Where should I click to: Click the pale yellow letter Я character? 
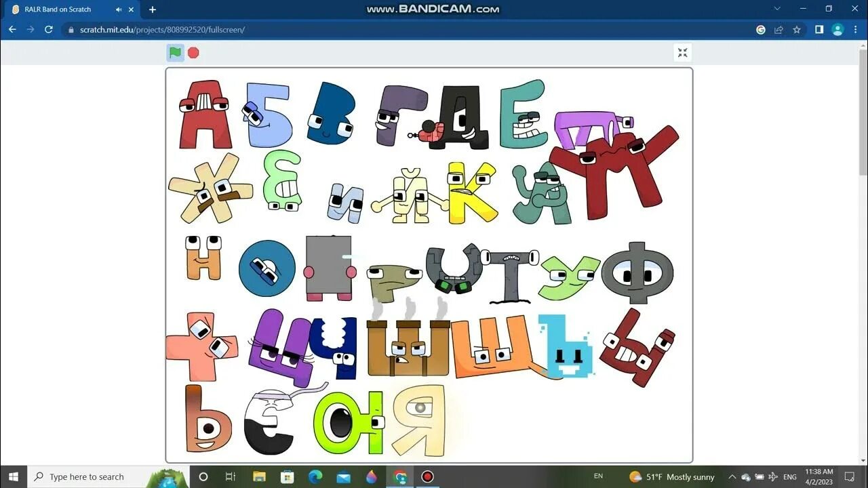click(419, 420)
